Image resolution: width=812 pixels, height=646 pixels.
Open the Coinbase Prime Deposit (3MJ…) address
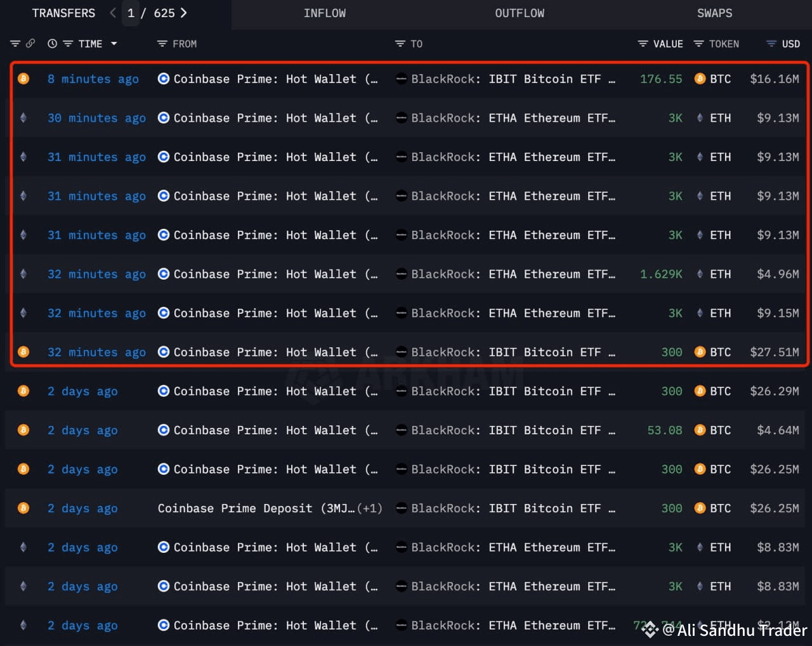tap(256, 508)
